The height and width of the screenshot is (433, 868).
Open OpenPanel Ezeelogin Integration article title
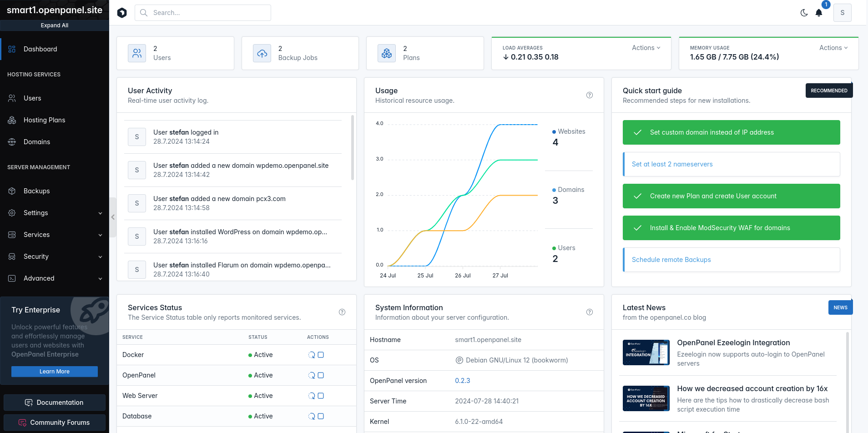pos(733,343)
